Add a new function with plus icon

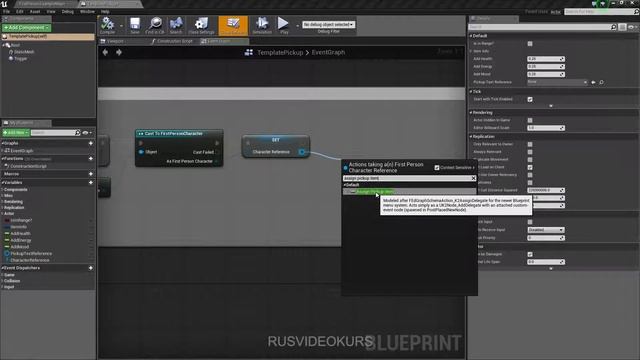pyautogui.click(x=91, y=158)
